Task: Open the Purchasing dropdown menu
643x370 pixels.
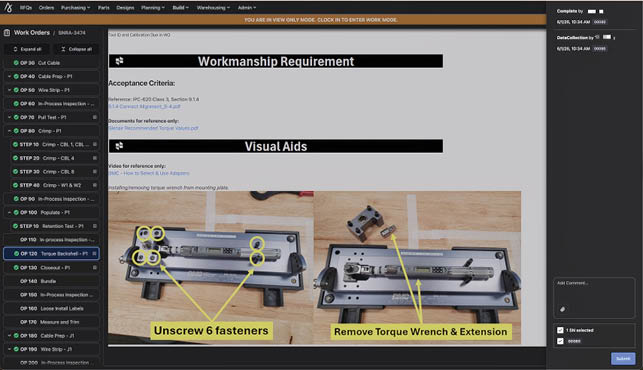Action: (x=75, y=7)
